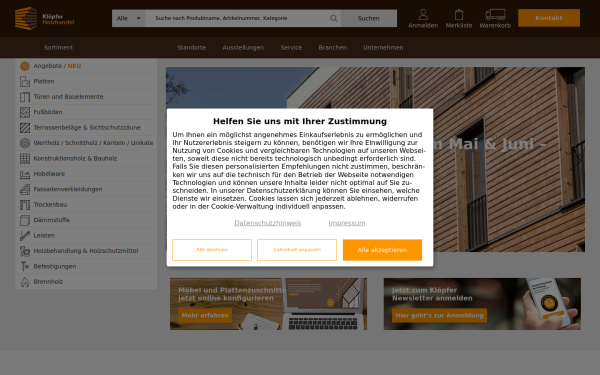Click Alle akzeptieren button

click(382, 250)
